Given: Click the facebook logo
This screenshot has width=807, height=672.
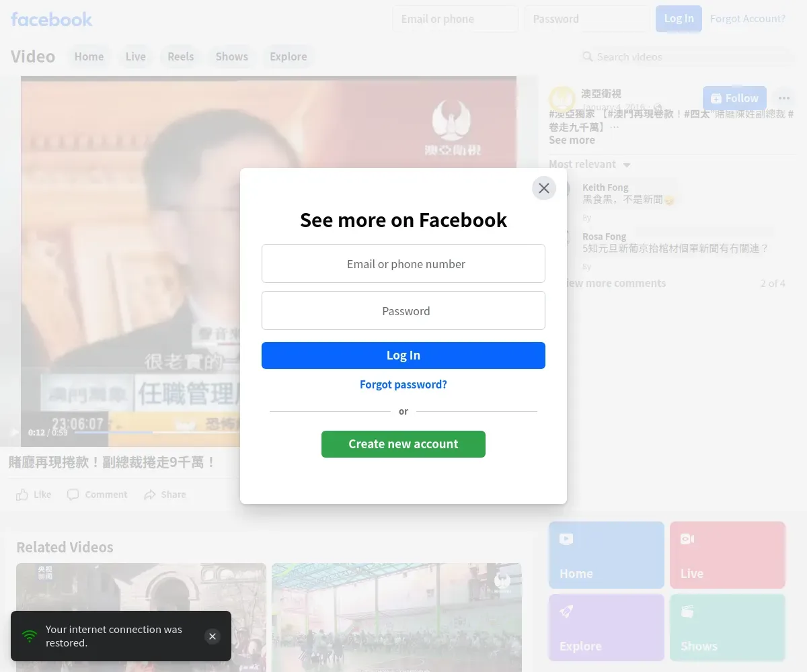Looking at the screenshot, I should tap(52, 19).
